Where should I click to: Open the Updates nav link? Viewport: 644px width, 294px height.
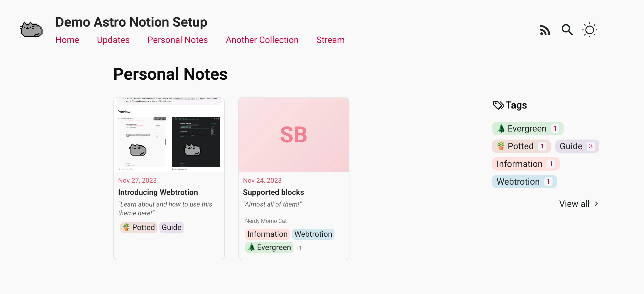pyautogui.click(x=113, y=40)
